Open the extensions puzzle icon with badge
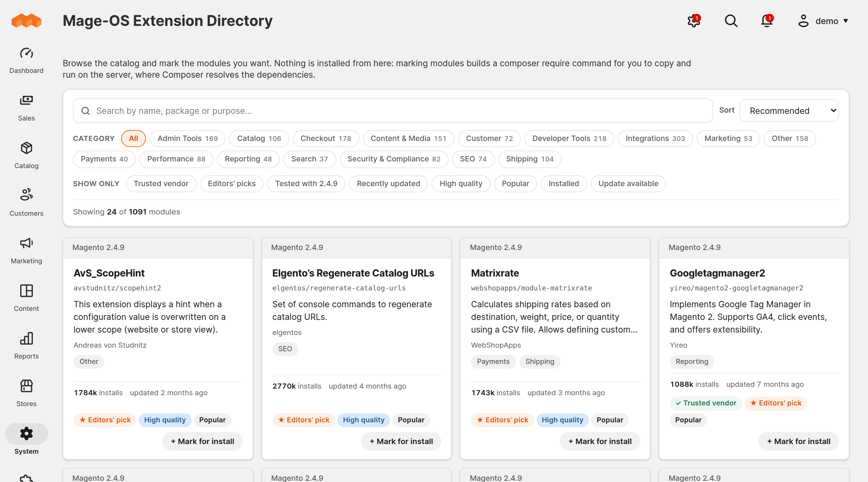This screenshot has height=482, width=868. [694, 21]
